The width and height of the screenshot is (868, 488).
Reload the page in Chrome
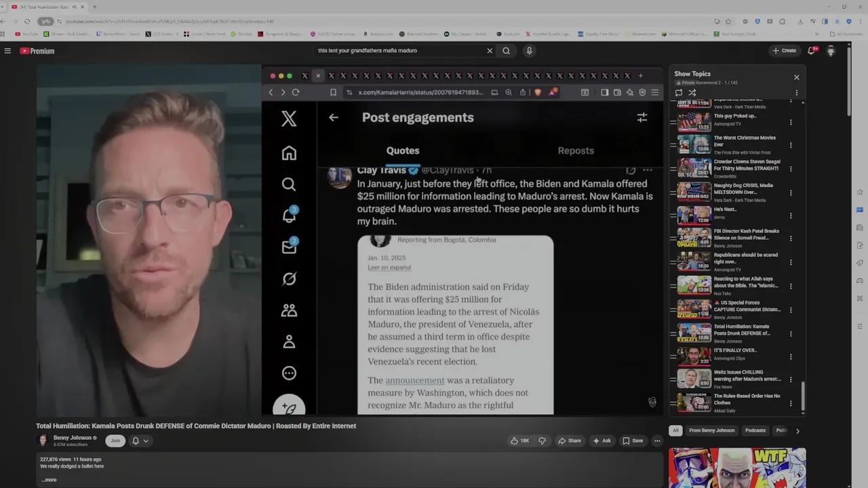(26, 21)
